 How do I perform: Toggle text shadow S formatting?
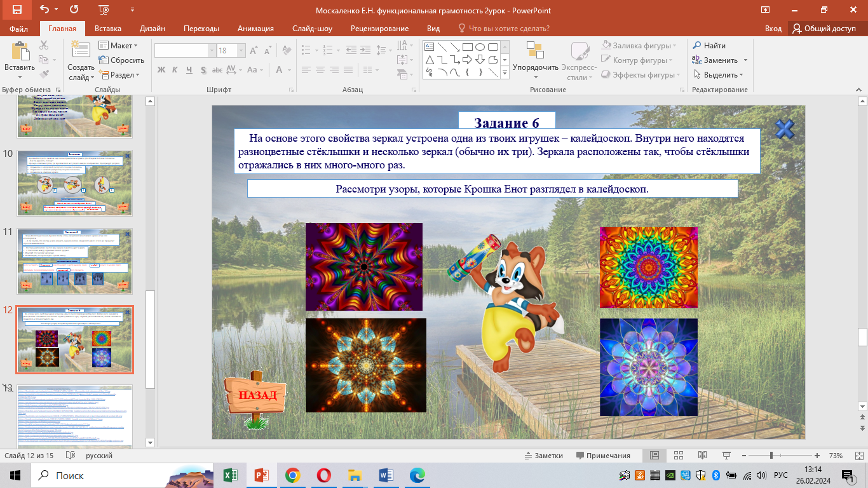(205, 70)
